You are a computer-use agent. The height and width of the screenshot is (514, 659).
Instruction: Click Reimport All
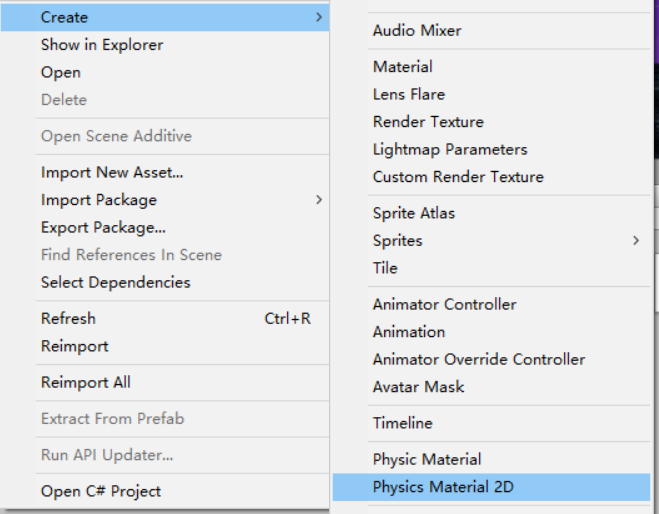[x=86, y=383]
